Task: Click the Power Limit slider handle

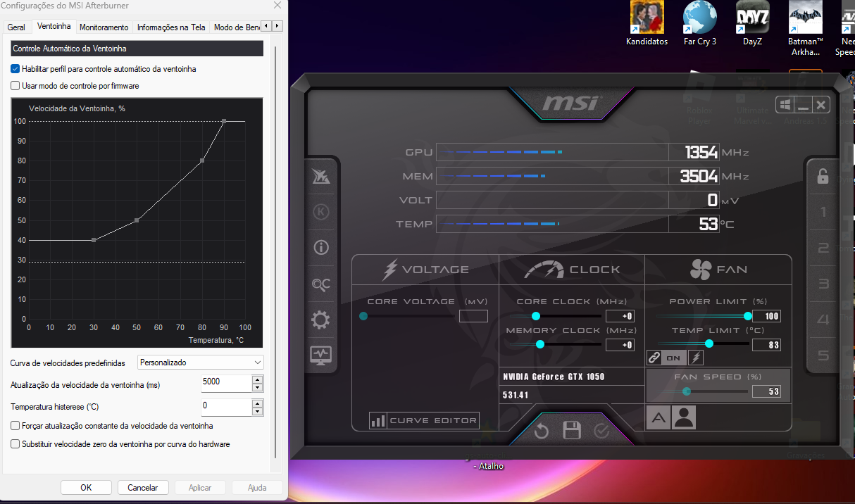Action: (748, 316)
